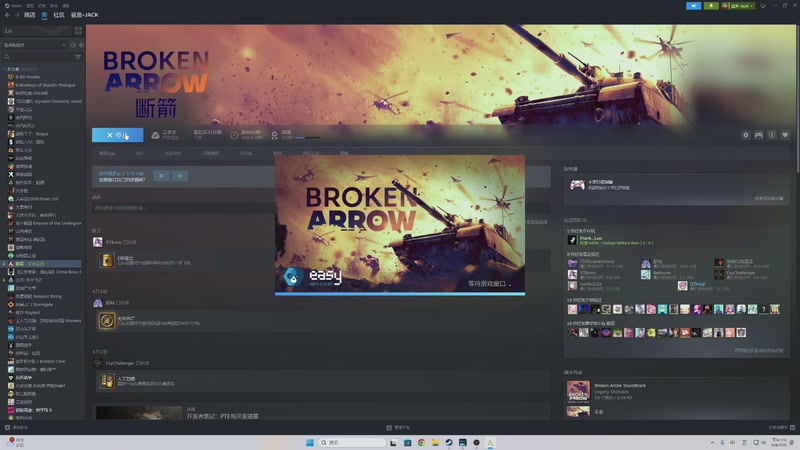Switch to Big Picture mode icon
This screenshot has height=450, width=800.
(x=763, y=6)
